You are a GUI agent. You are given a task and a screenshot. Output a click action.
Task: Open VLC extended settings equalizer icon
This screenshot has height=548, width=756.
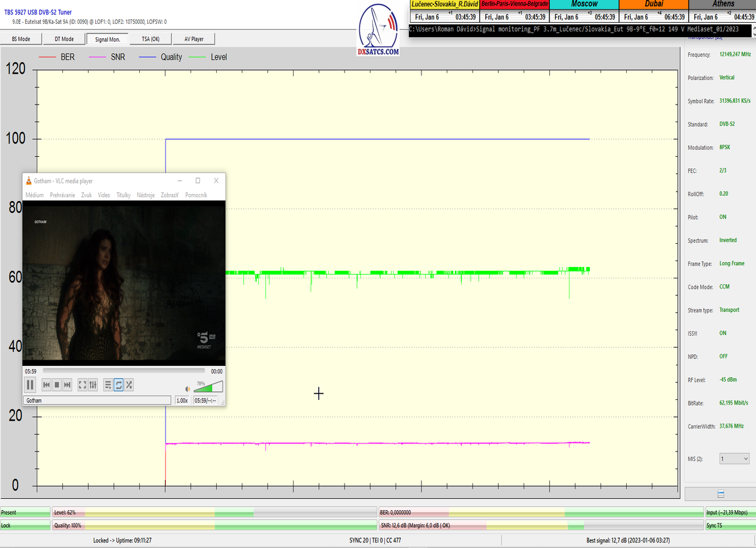[x=93, y=384]
